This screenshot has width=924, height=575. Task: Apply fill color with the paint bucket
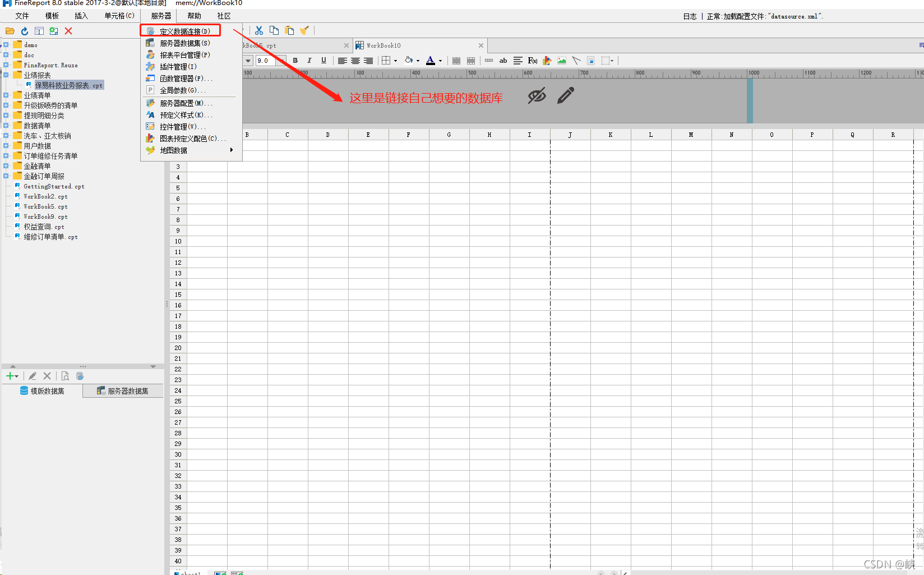point(409,61)
